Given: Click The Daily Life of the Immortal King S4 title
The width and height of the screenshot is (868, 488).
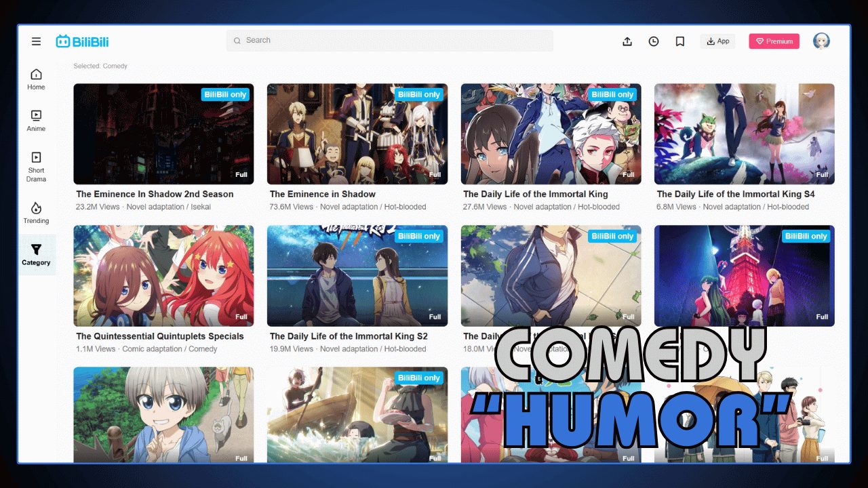Looking at the screenshot, I should click(735, 194).
